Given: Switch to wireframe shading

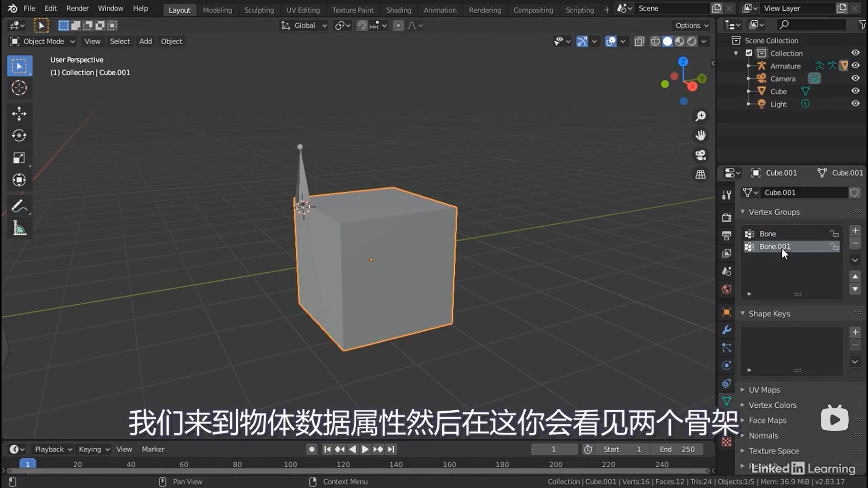Looking at the screenshot, I should [x=655, y=42].
